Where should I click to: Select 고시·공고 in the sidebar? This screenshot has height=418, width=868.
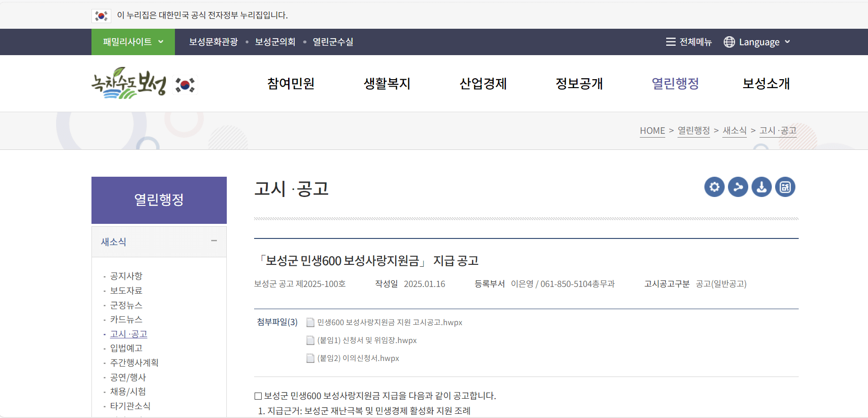click(x=129, y=334)
